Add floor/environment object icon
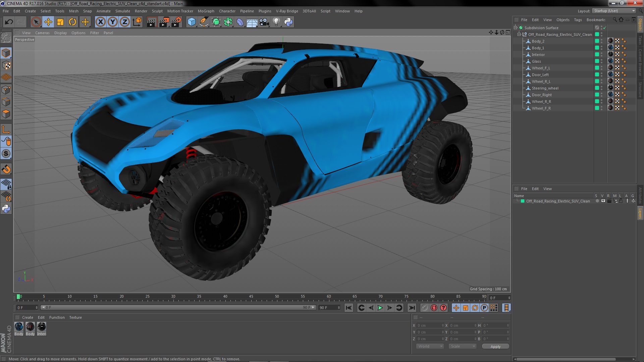 pyautogui.click(x=252, y=22)
